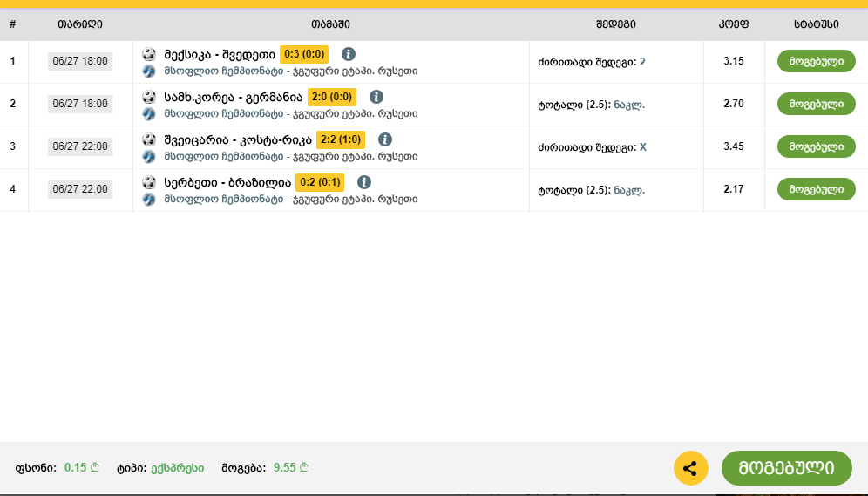The image size is (868, 496).
Task: Click soccer ball icon beside სერბეთი - ბრაზილია
Action: point(149,182)
